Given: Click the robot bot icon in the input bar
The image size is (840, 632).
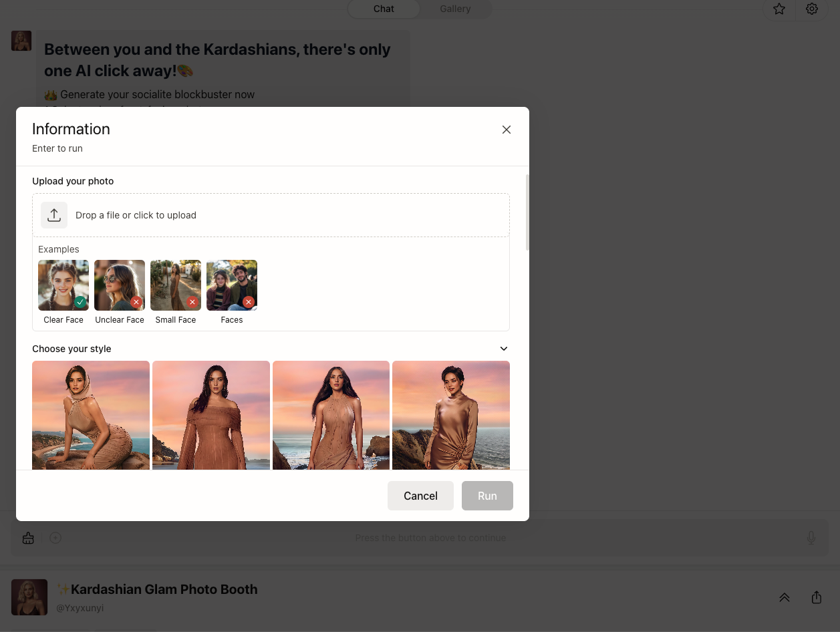Looking at the screenshot, I should pyautogui.click(x=28, y=538).
